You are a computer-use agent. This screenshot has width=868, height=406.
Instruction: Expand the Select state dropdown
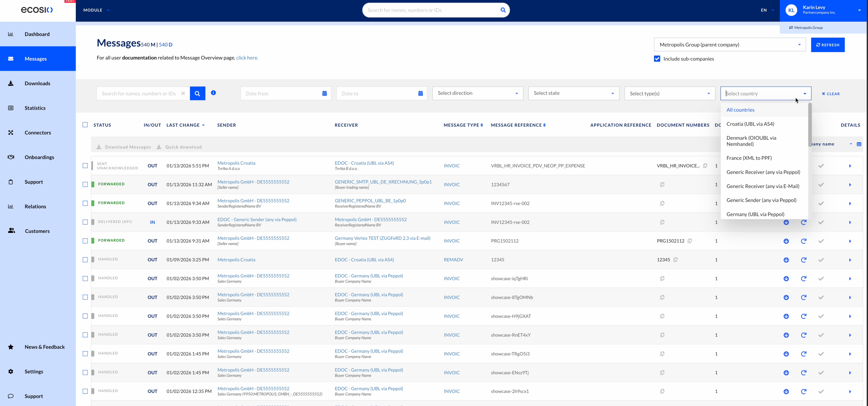click(573, 93)
